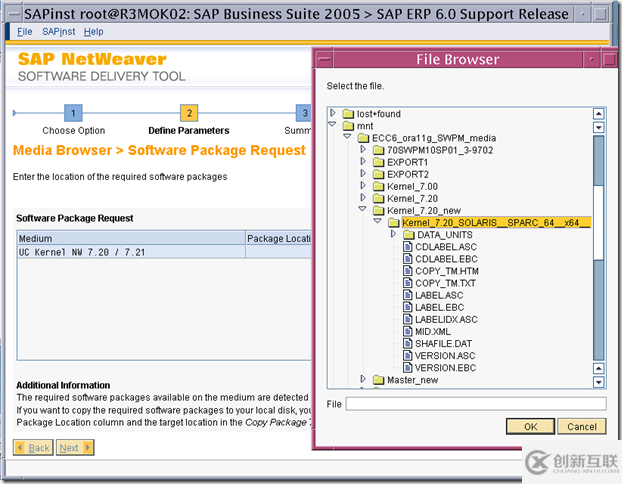Select the highlighted Kernel_7.20_SOLARIS_SPARC_64_x64 entry
This screenshot has width=622, height=484.
496,223
